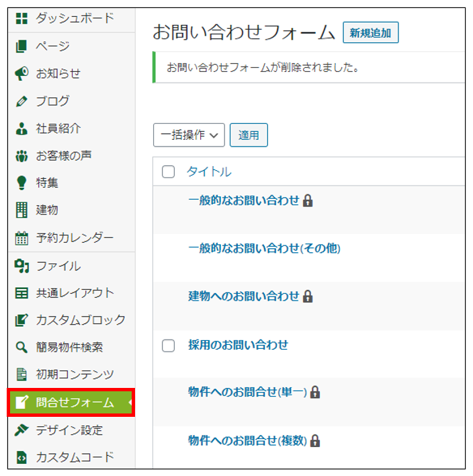This screenshot has width=473, height=476.
Task: Click the megaphone icon for お知らせ
Action: click(21, 73)
